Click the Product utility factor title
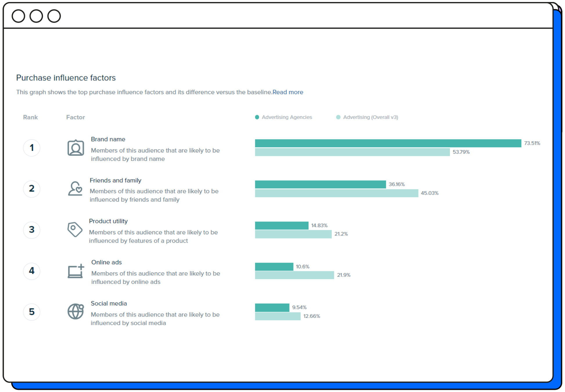Viewport: 565px width, 392px height. (x=108, y=221)
